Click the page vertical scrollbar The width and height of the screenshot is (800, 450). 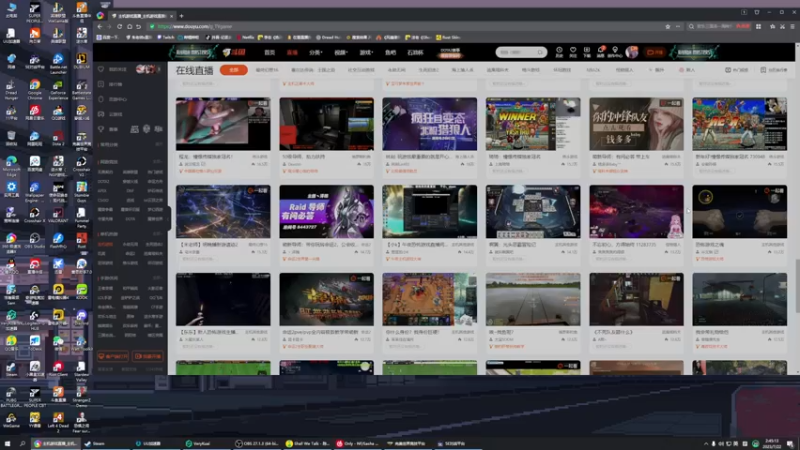coord(797,286)
